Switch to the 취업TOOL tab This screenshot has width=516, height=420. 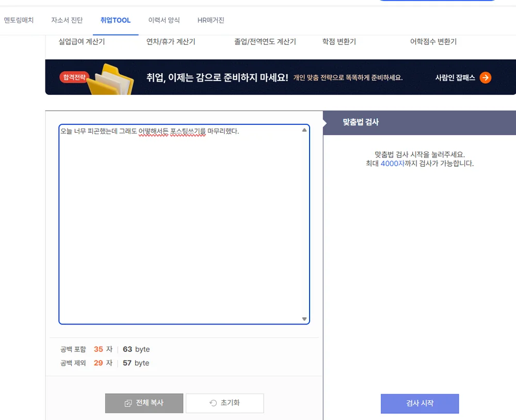click(x=115, y=21)
